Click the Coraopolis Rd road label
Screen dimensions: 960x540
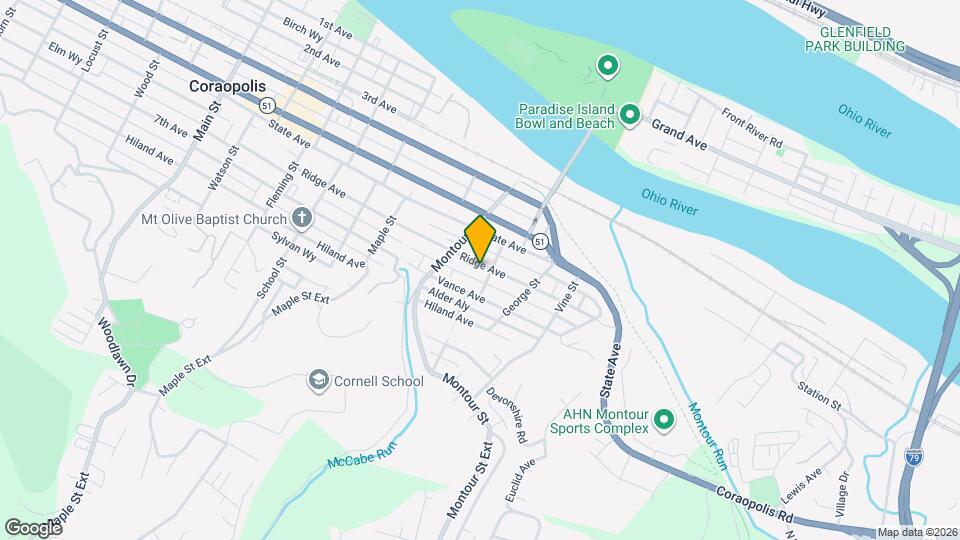click(x=754, y=504)
